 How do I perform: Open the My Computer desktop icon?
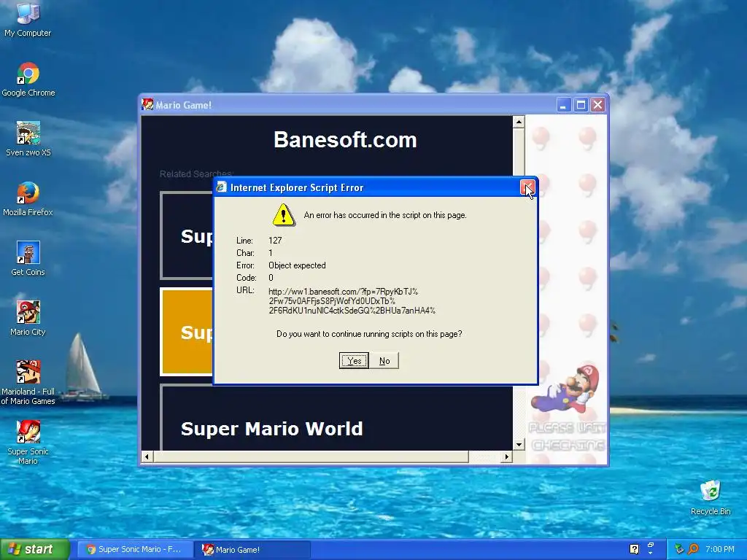[x=28, y=19]
